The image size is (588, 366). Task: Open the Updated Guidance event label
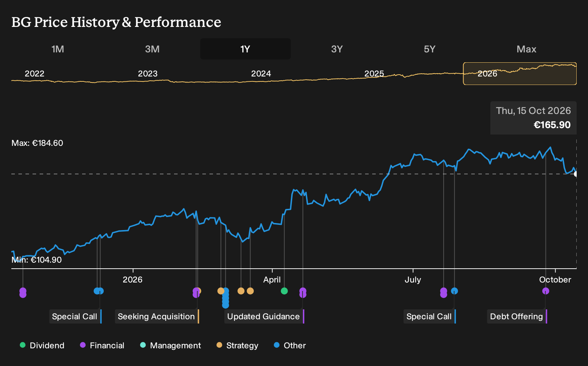point(264,316)
